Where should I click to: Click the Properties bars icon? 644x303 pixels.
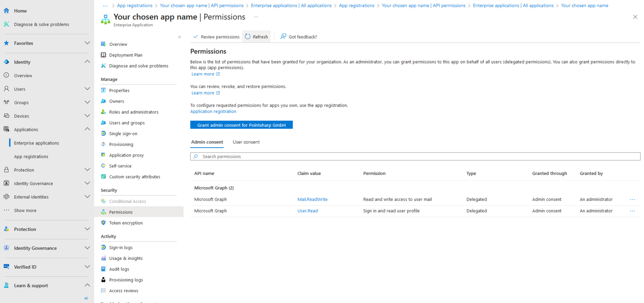click(x=103, y=91)
